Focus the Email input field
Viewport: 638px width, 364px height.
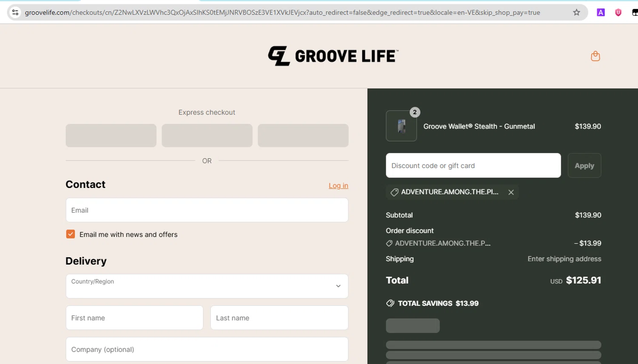tap(207, 210)
